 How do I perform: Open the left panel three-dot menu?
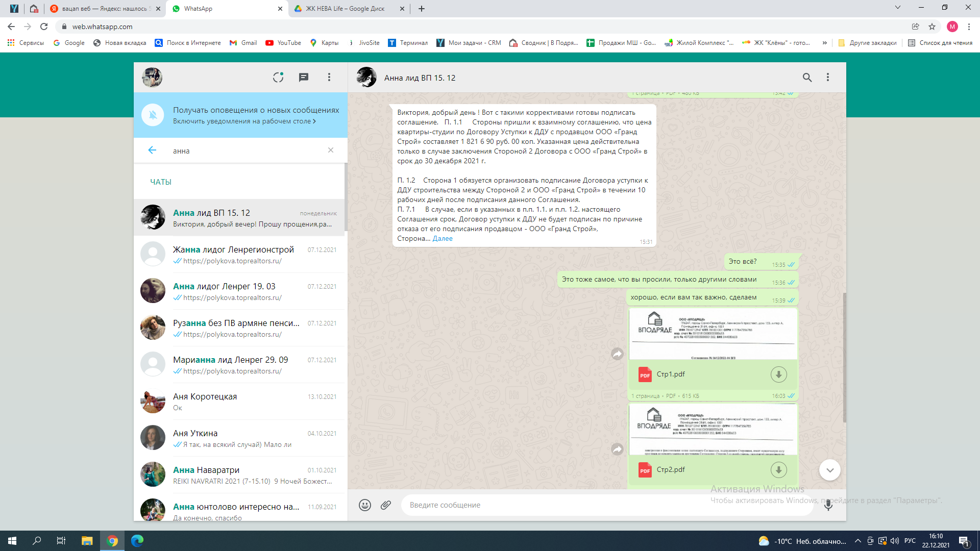point(329,77)
